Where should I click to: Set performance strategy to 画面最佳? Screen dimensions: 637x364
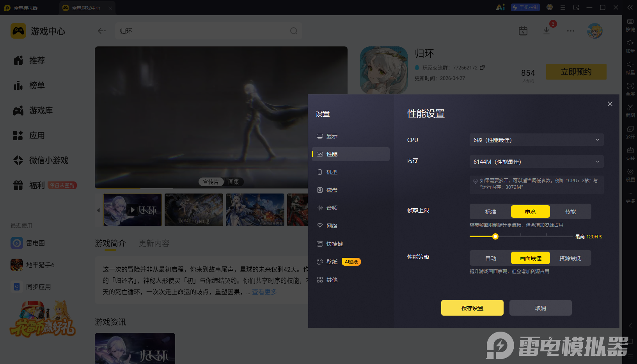[531, 258]
